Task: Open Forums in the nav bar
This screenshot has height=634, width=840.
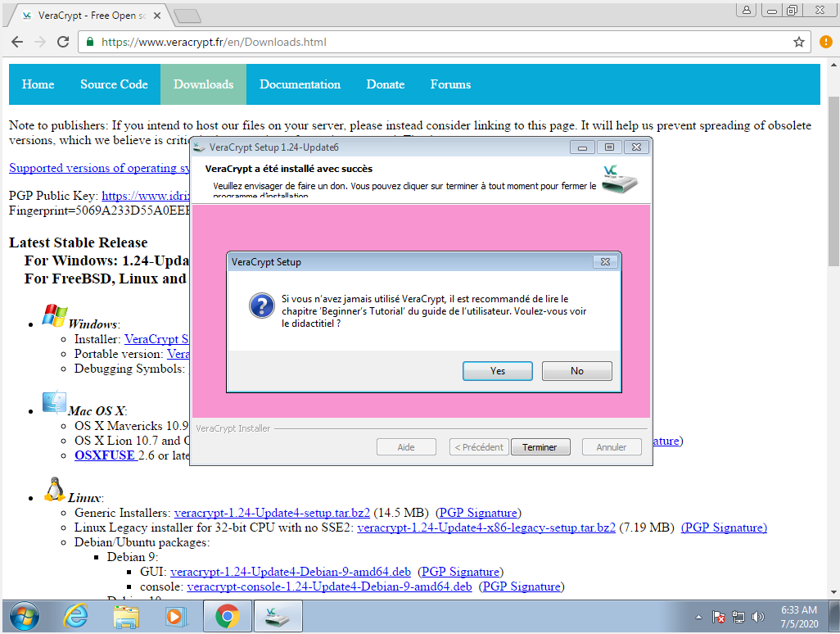Action: click(x=450, y=84)
